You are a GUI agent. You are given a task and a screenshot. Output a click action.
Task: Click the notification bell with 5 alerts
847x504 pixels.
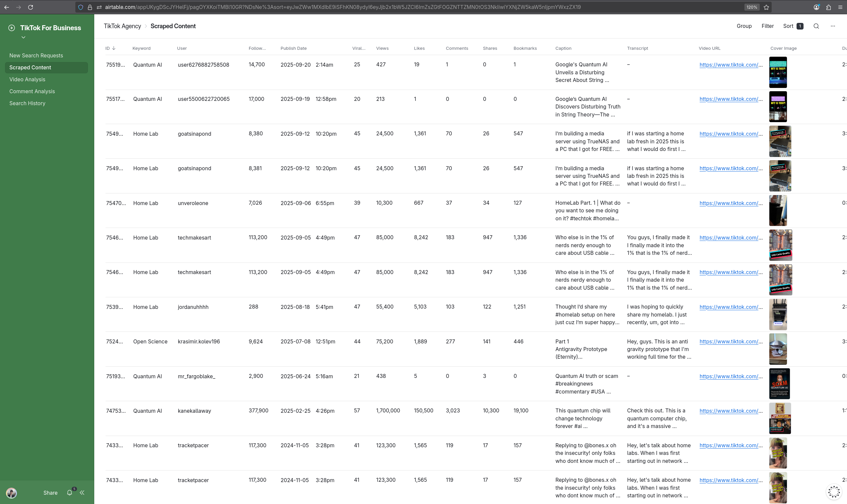point(69,492)
